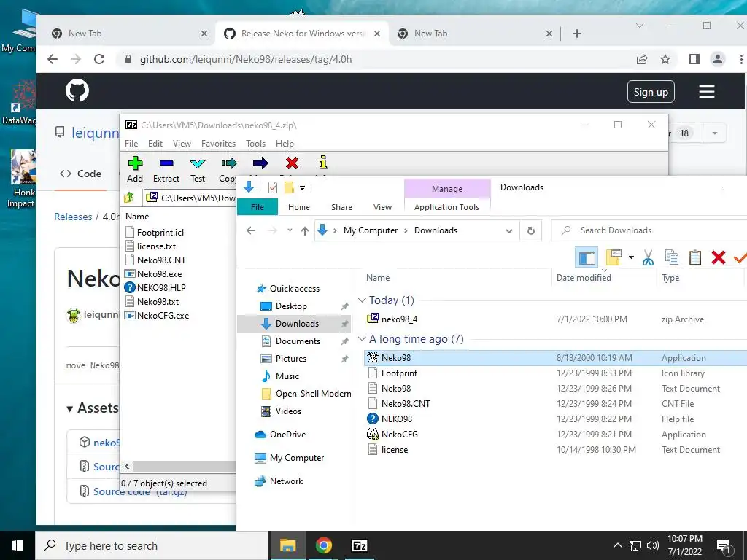Screen dimensions: 747x560
Task: Open the Explorer Share ribbon tab
Action: 341,207
